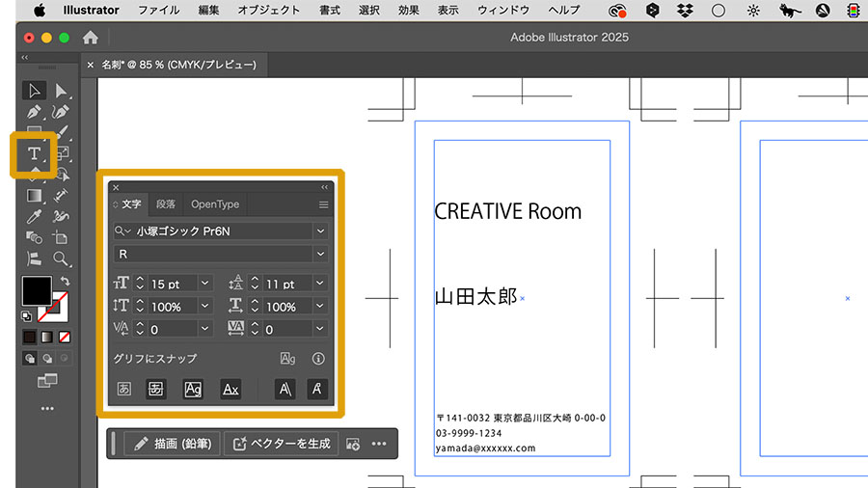
Task: Switch to the 段落 tab
Action: pos(166,204)
